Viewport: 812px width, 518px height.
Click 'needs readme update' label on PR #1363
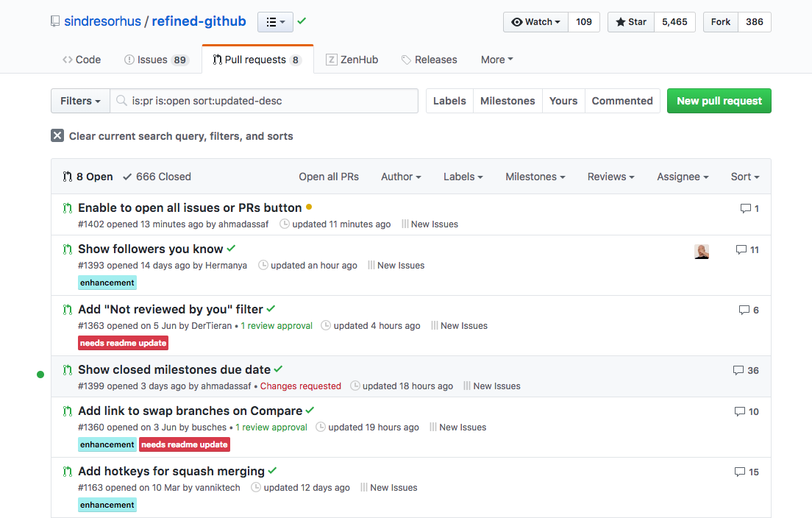(124, 343)
